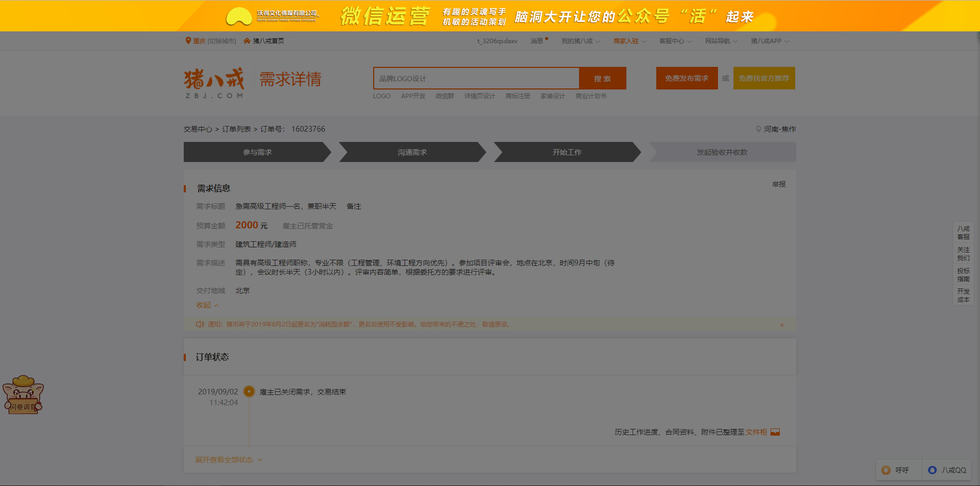The image size is (980, 486).
Task: Open 交易中心 breadcrumb link
Action: (198, 129)
